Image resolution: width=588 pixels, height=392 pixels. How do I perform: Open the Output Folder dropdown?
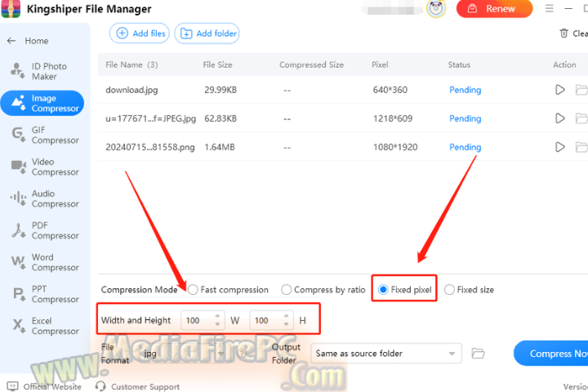click(x=386, y=354)
